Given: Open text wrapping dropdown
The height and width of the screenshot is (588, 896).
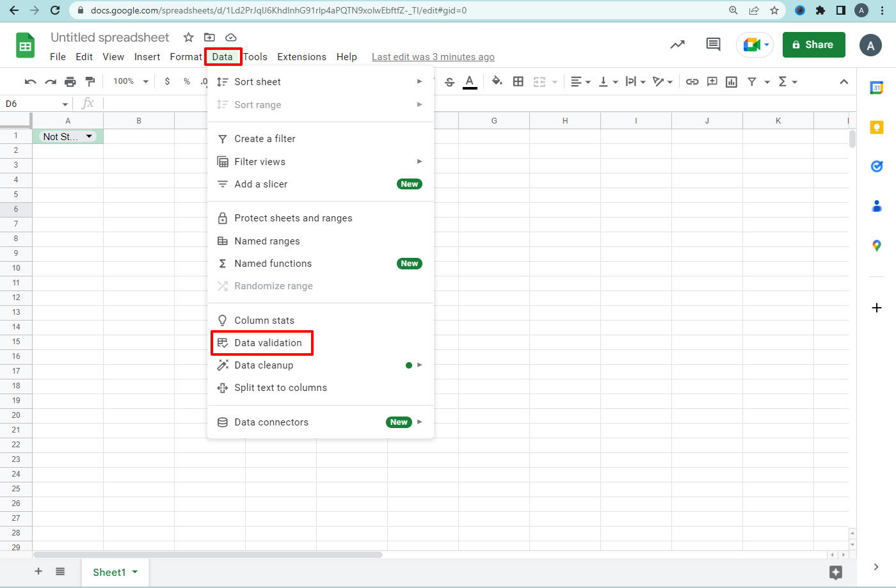Looking at the screenshot, I should pyautogui.click(x=636, y=82).
